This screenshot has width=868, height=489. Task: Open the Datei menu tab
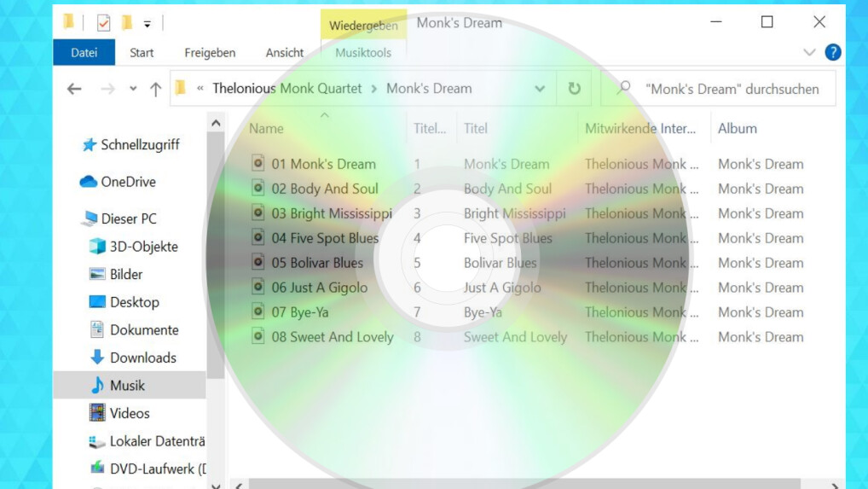[x=84, y=53]
